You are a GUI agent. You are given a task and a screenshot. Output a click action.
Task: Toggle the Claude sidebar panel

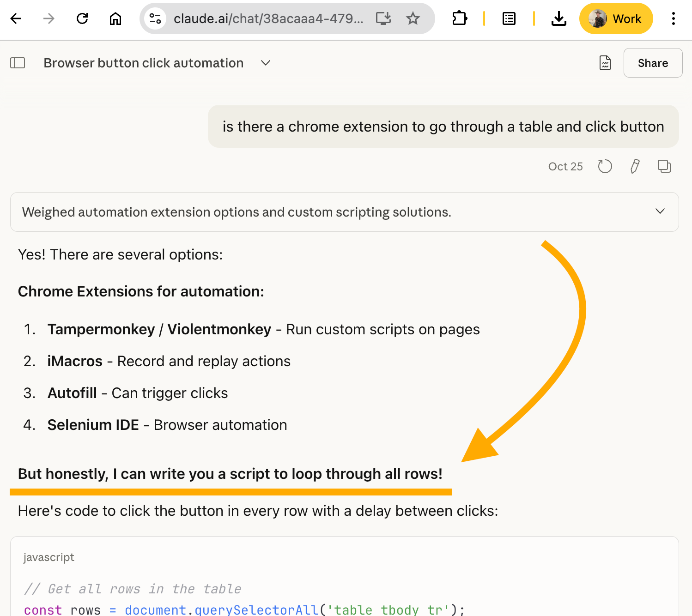(18, 63)
